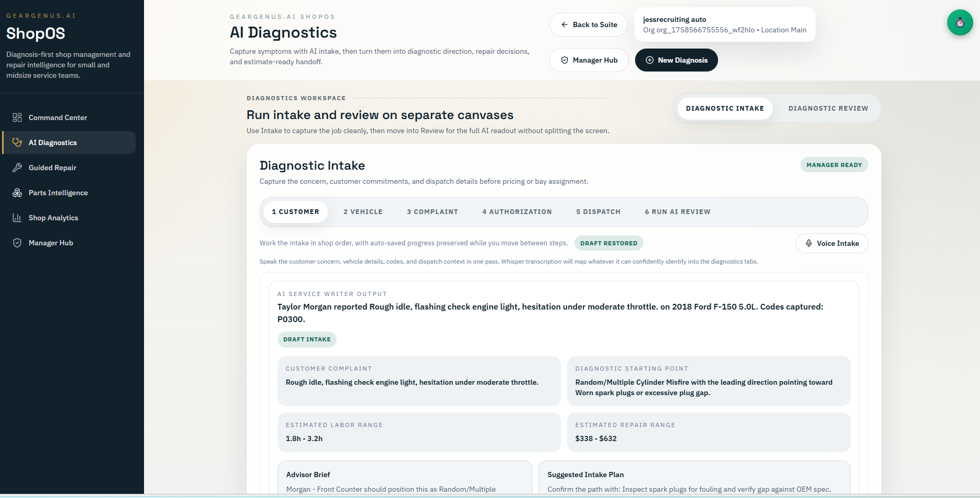The width and height of the screenshot is (980, 498).
Task: Click the Back to Suite button
Action: (x=589, y=25)
